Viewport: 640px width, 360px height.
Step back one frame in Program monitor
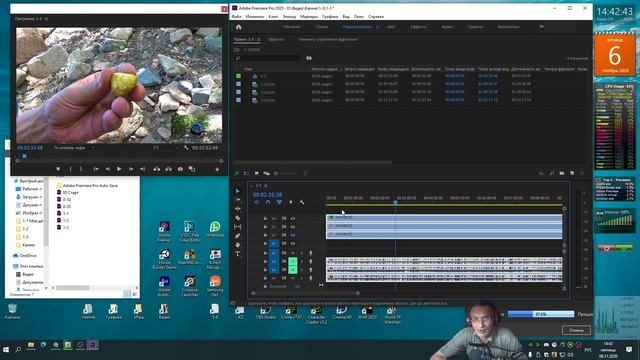pyautogui.click(x=108, y=169)
